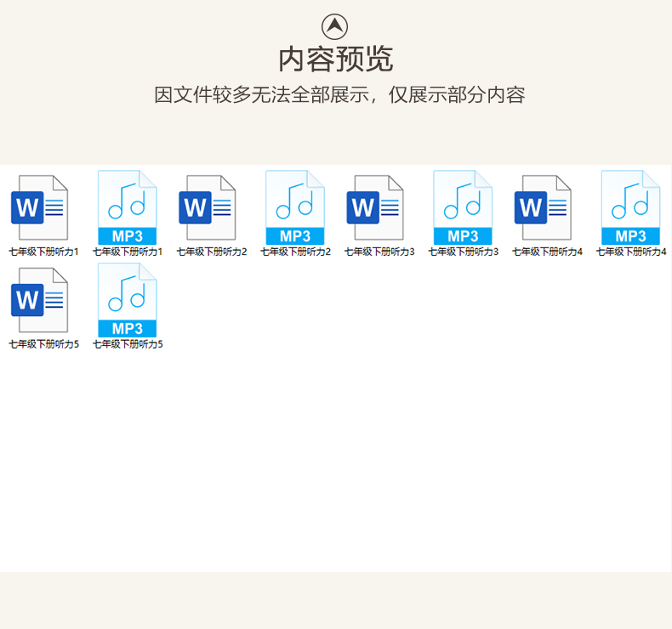The width and height of the screenshot is (672, 629).
Task: Select the label 七年级下册听力1 under the MP3 icon
Action: coord(128,252)
